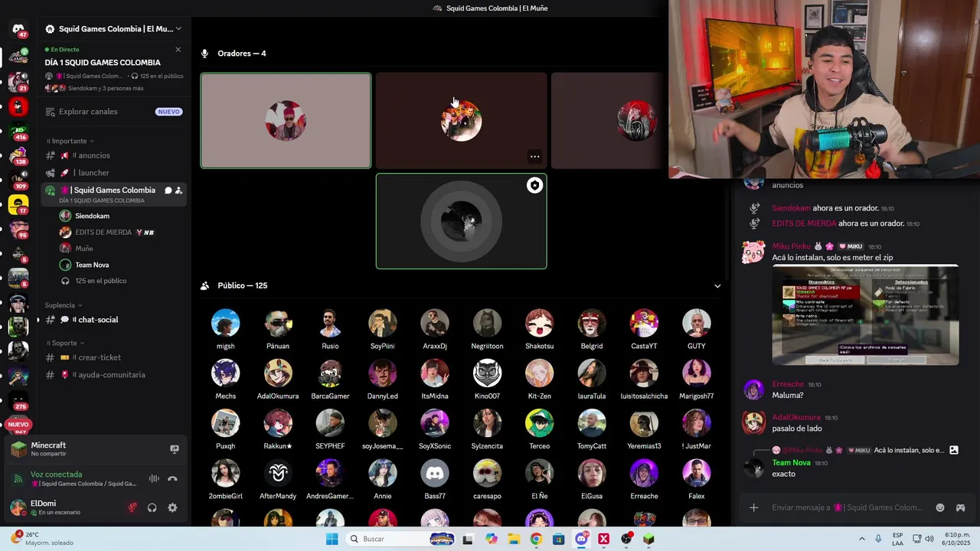
Task: Close the En Directo stage banner
Action: click(x=178, y=50)
